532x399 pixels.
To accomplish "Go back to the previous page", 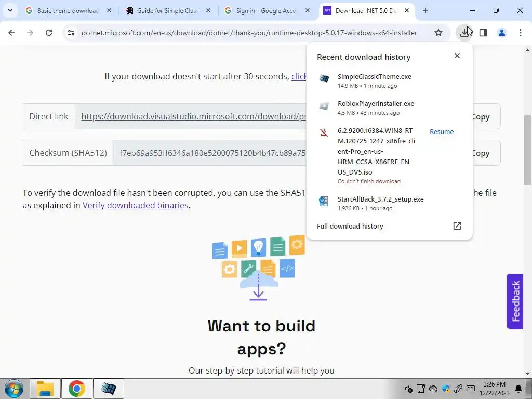I will 11,33.
